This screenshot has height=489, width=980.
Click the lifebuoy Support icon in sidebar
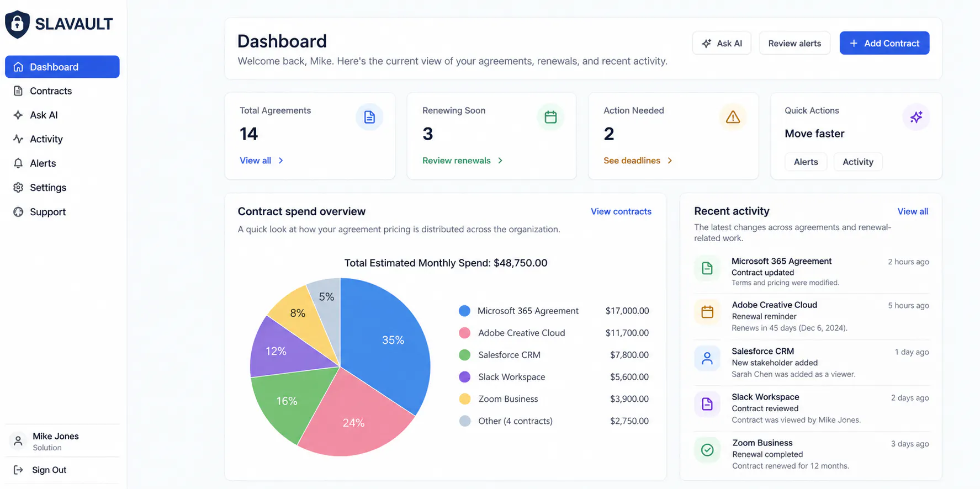click(18, 212)
